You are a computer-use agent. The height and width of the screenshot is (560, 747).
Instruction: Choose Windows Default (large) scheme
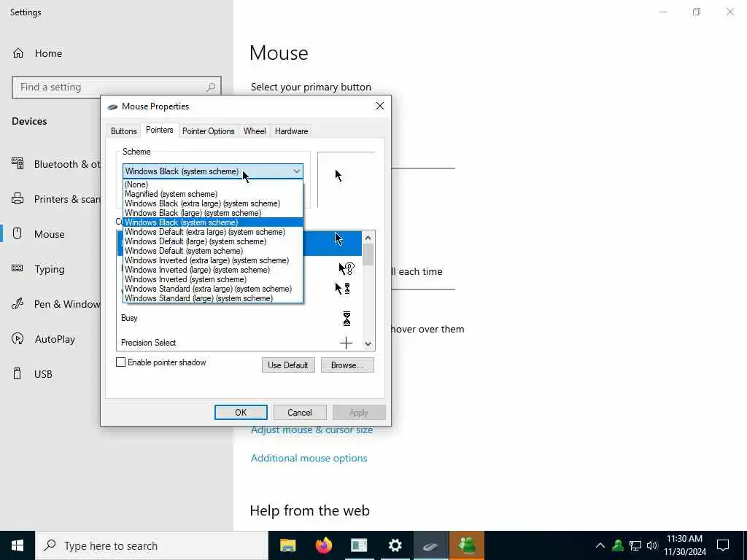(213, 241)
